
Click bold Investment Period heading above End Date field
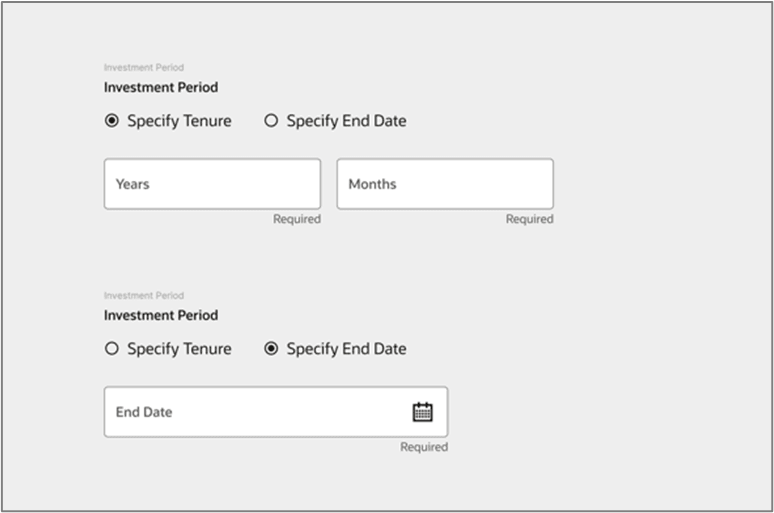161,315
